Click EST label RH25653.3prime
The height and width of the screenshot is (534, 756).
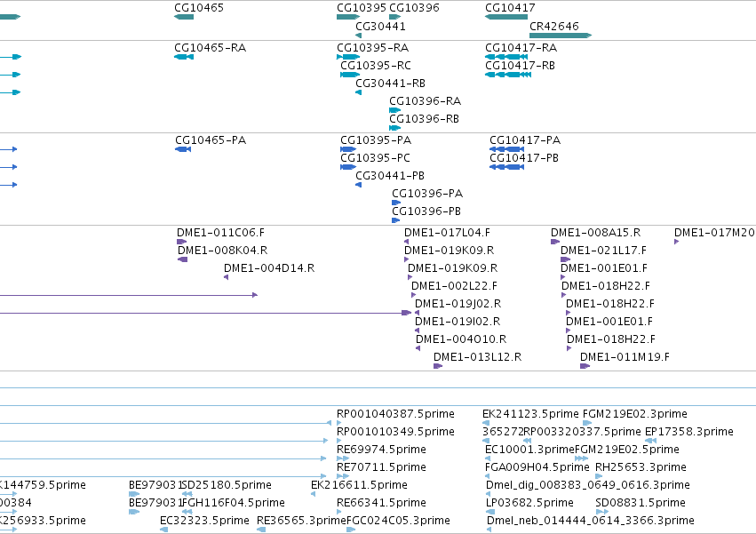pyautogui.click(x=641, y=468)
